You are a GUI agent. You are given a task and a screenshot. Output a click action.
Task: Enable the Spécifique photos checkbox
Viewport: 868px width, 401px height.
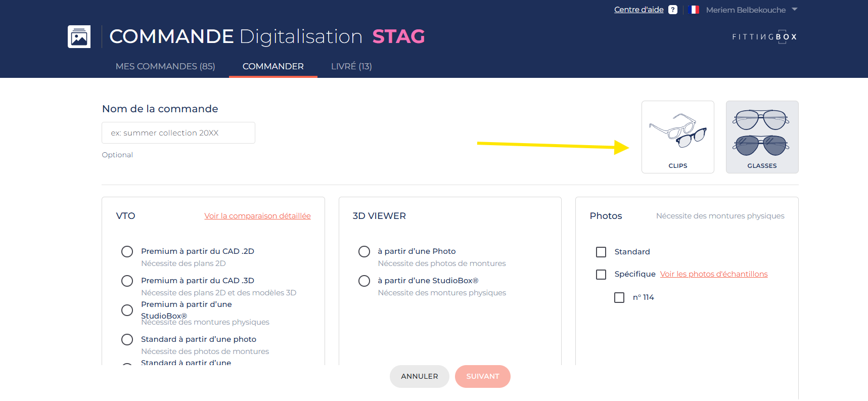tap(601, 274)
